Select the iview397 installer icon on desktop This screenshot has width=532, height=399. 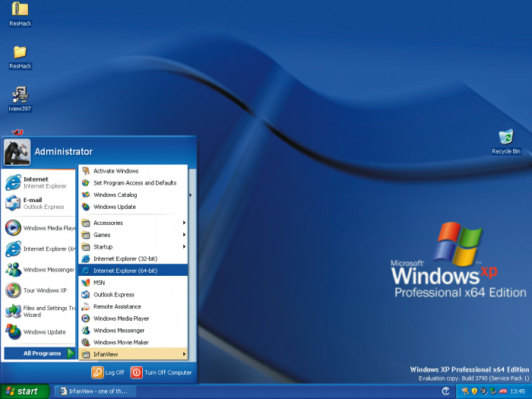tap(20, 99)
